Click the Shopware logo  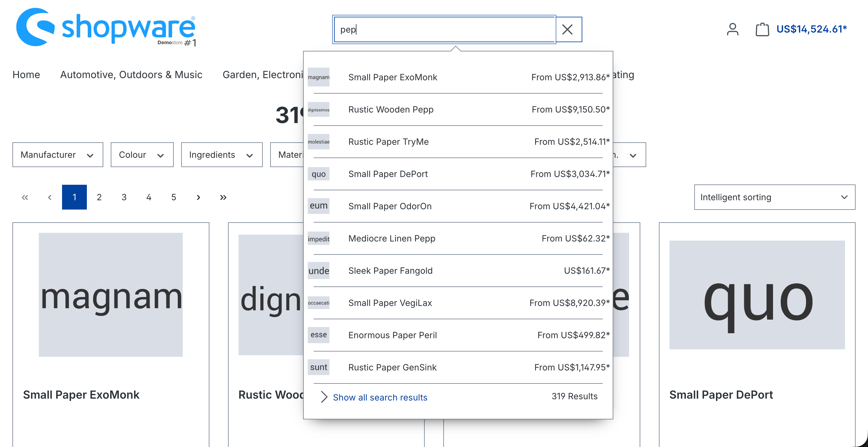106,28
